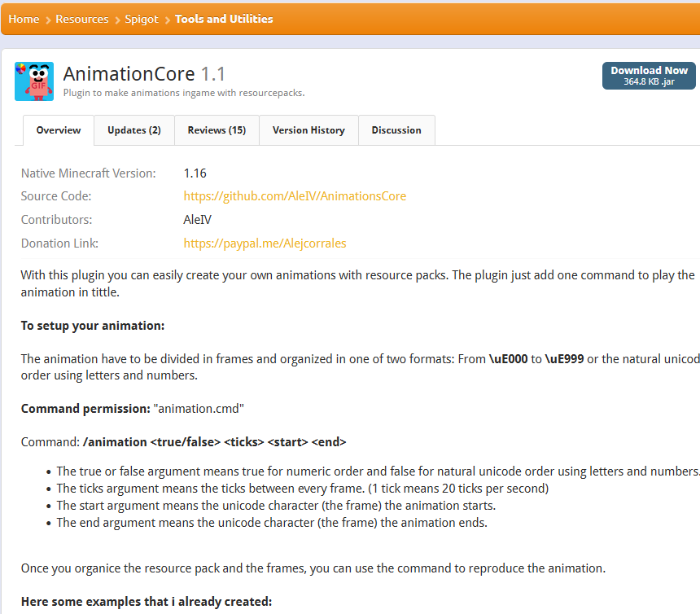Click the "Source Code:" label
700x614 pixels.
[56, 196]
